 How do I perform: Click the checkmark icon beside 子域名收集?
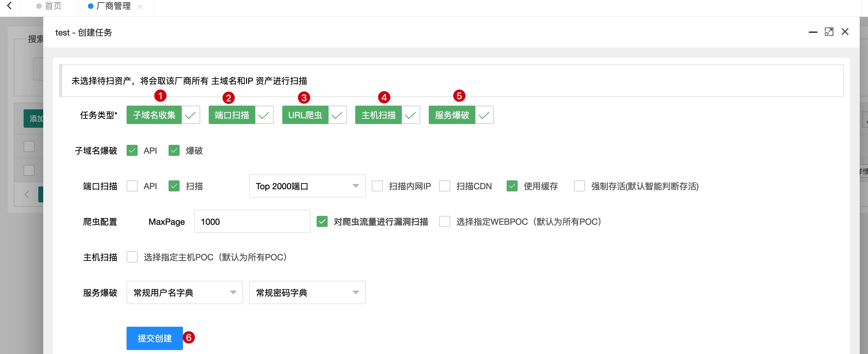190,115
